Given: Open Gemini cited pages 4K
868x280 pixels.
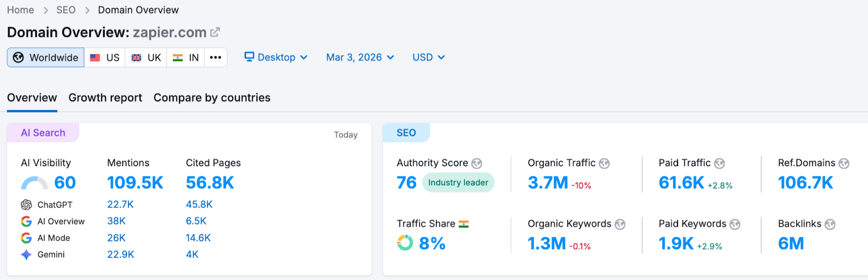Looking at the screenshot, I should coord(193,254).
